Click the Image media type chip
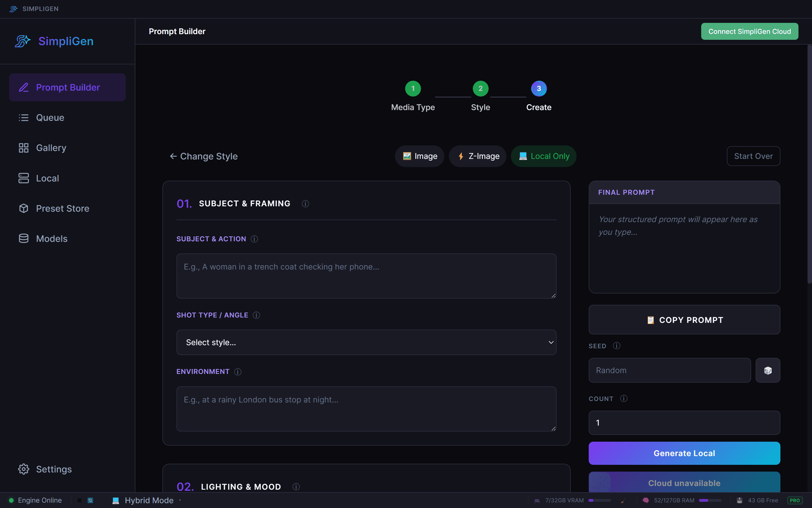The width and height of the screenshot is (812, 508). tap(420, 156)
